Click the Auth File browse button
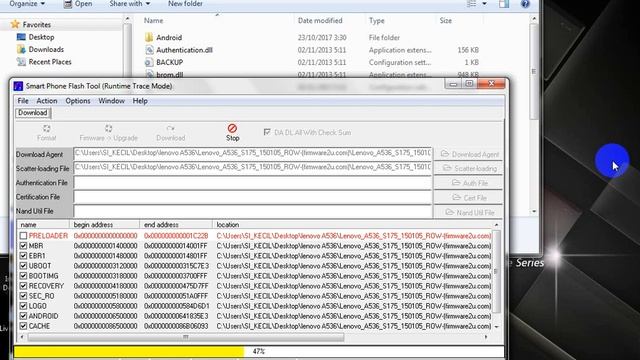640x360 pixels. pyautogui.click(x=469, y=183)
